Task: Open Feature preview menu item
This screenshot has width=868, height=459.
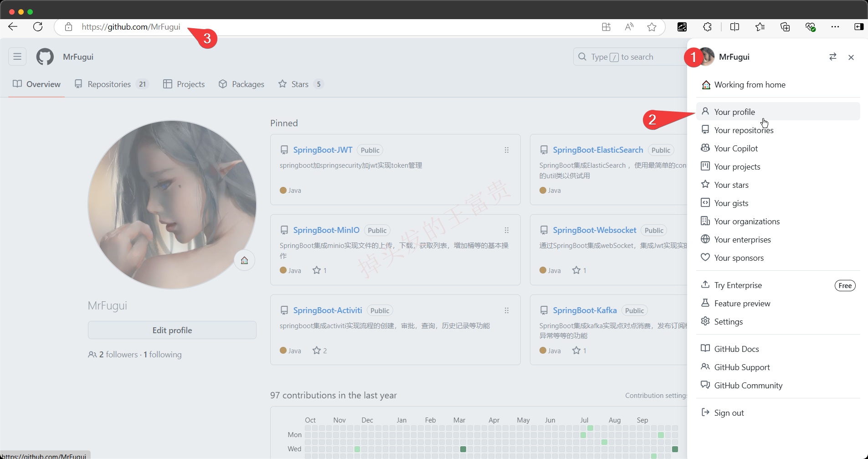Action: [x=778, y=303]
